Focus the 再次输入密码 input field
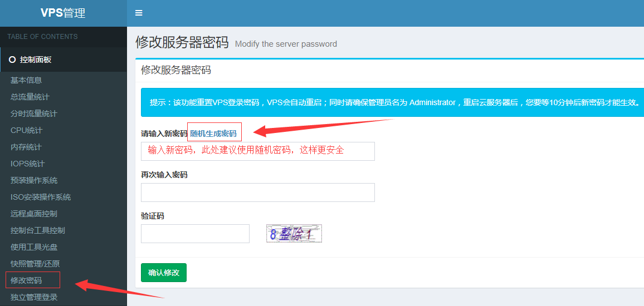The width and height of the screenshot is (644, 306). point(258,193)
